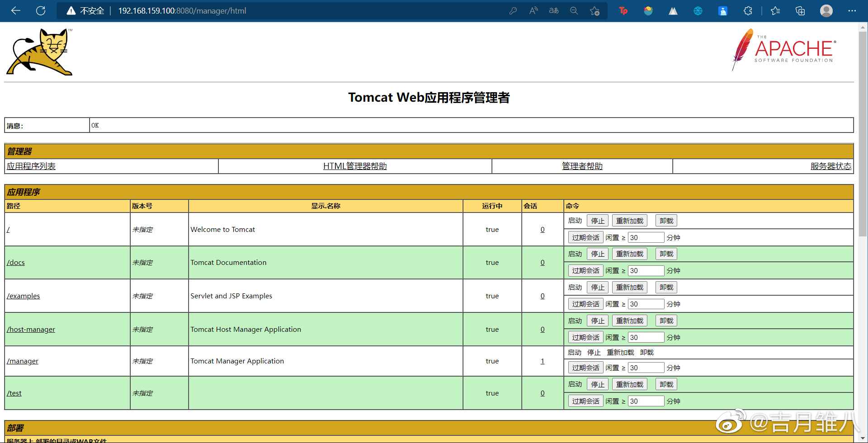Stop the /docs application
Screen dimensions: 868x443
coord(598,254)
